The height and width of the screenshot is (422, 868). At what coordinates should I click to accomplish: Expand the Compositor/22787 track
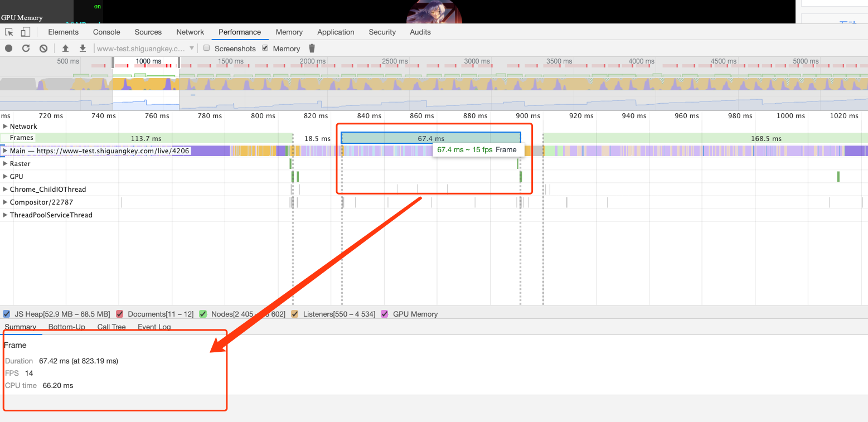(x=6, y=202)
